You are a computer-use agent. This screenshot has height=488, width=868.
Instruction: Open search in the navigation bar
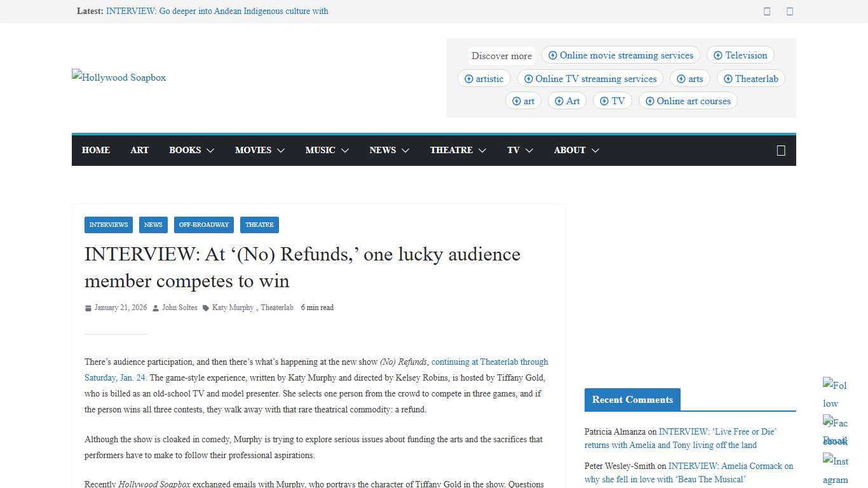pos(781,150)
